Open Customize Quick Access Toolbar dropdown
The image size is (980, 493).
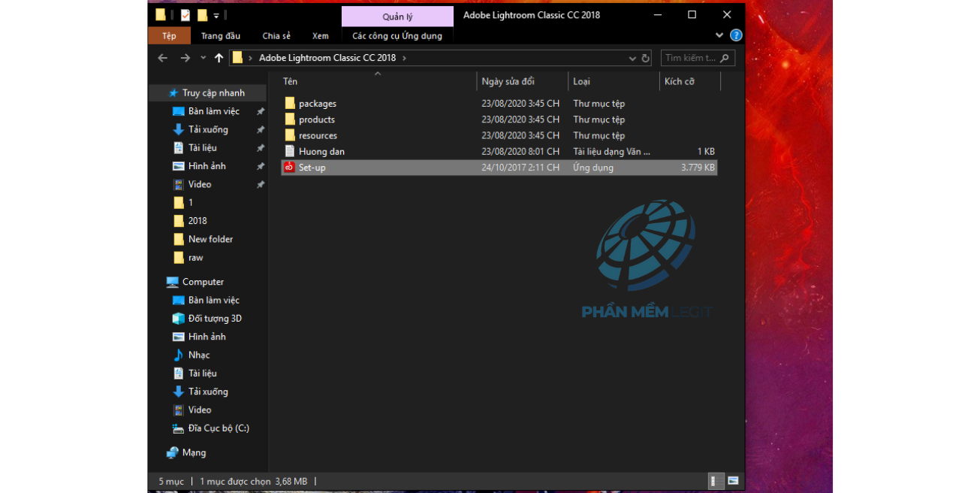point(216,15)
